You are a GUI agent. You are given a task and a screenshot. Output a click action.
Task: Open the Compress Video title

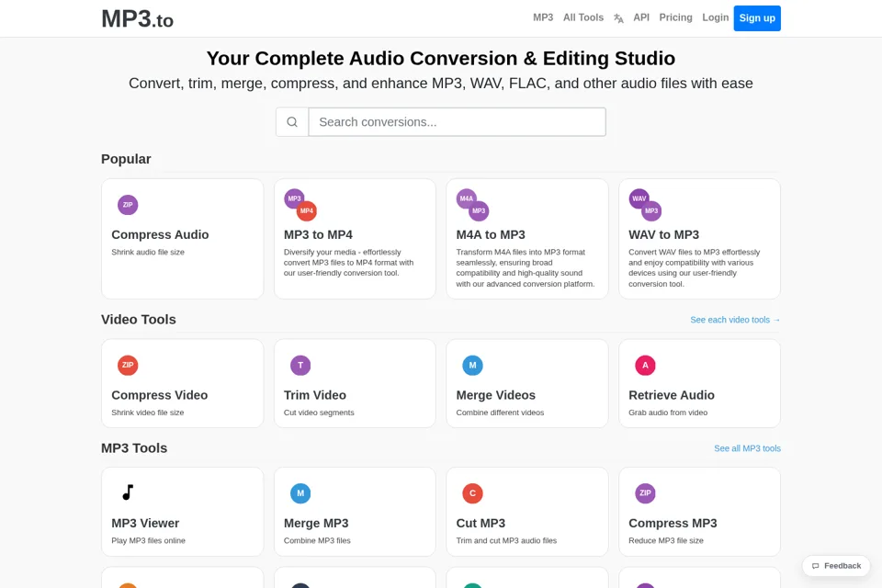(159, 395)
